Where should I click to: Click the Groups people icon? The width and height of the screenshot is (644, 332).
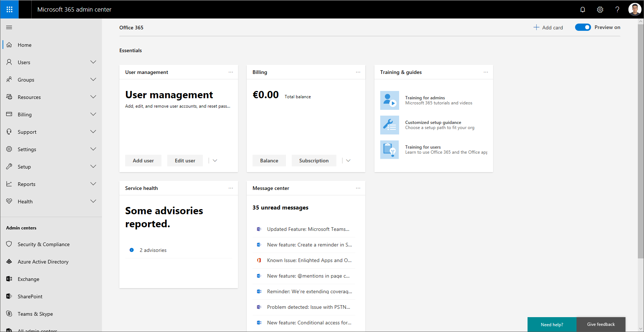(9, 79)
